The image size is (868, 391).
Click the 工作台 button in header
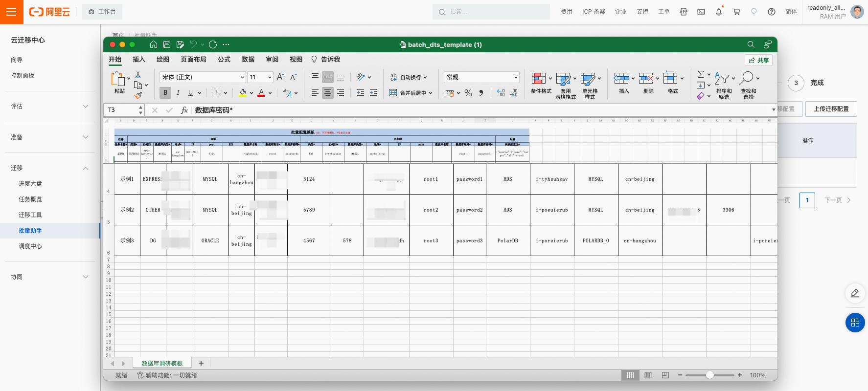coord(102,12)
